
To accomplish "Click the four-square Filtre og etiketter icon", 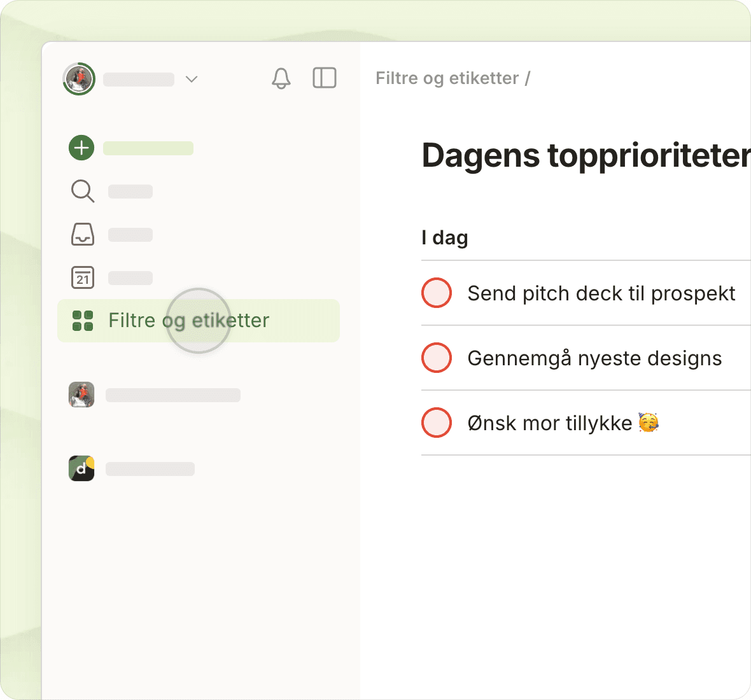I will coord(83,321).
